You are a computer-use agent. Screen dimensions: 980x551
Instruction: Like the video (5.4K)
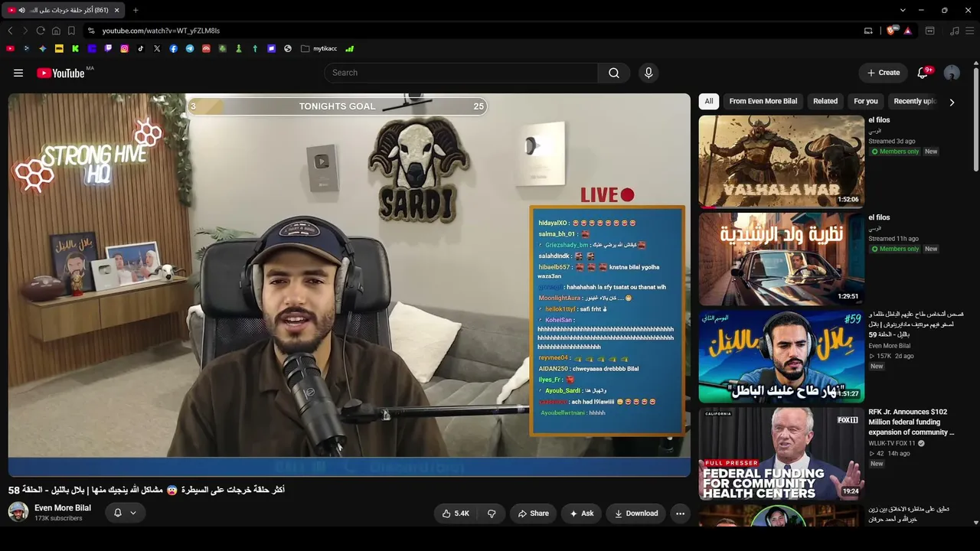click(x=455, y=514)
